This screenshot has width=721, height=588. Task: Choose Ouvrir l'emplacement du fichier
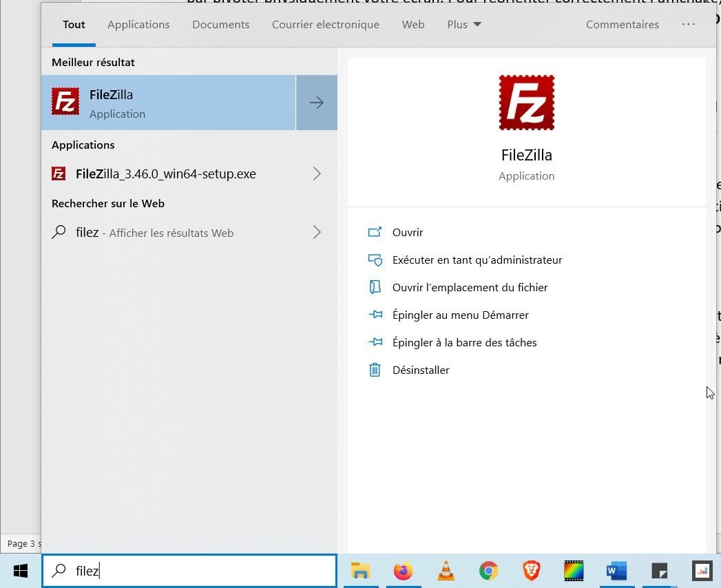click(470, 287)
